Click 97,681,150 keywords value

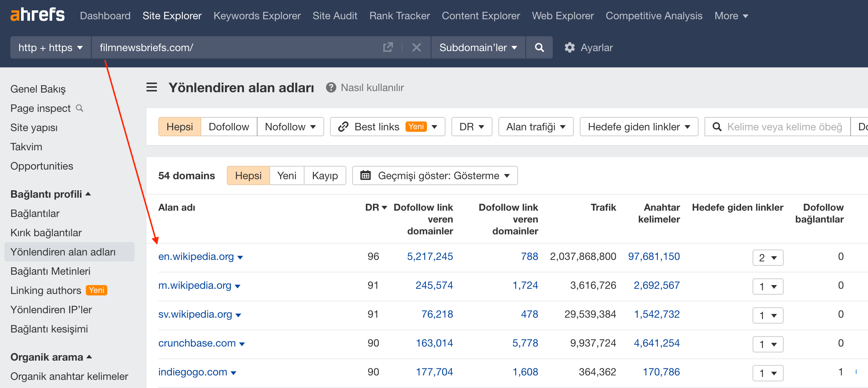tap(654, 256)
